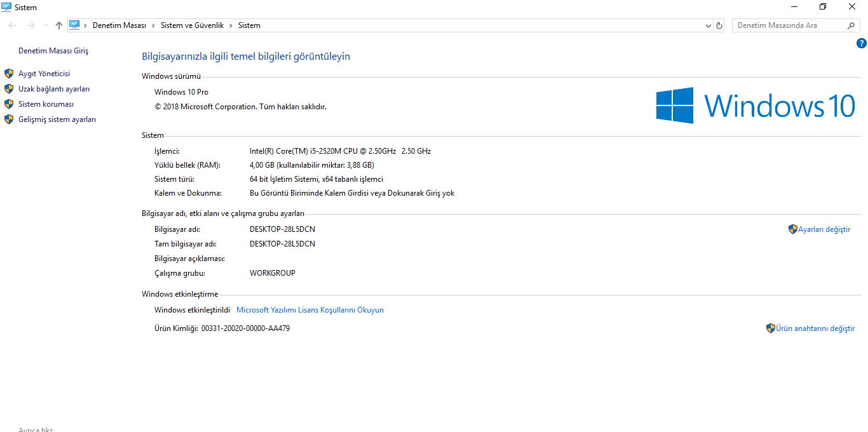
Task: Click the 4,00 GB RAM value
Action: 312,165
